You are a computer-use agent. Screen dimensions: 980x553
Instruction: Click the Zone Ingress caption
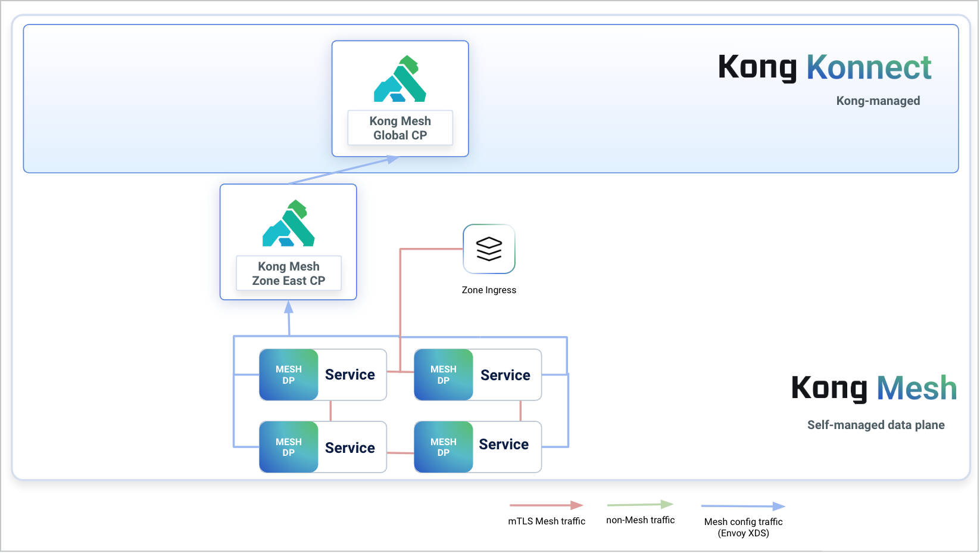(x=489, y=290)
